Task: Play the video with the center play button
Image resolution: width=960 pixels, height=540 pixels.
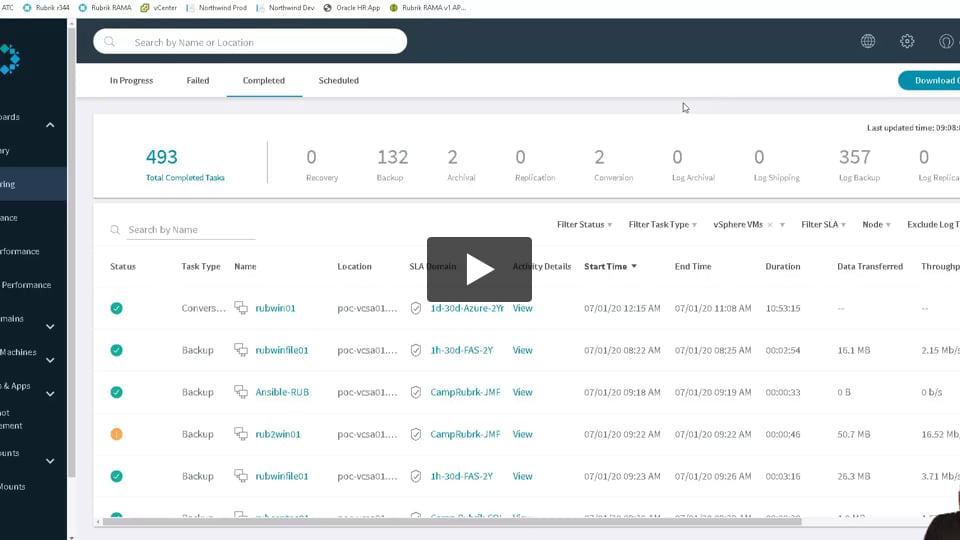Action: pyautogui.click(x=479, y=269)
